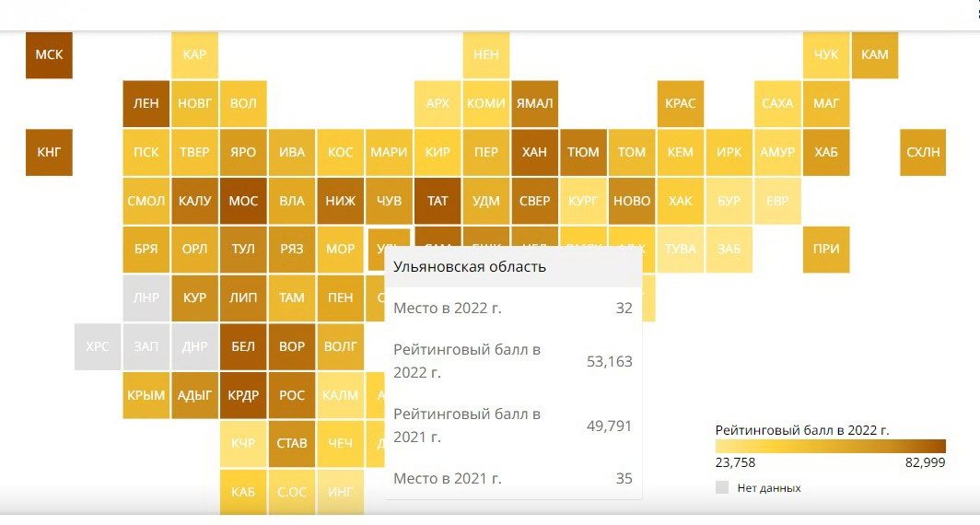Select the БЕЛ region tile
Screen dimensions: 980x525
[243, 347]
